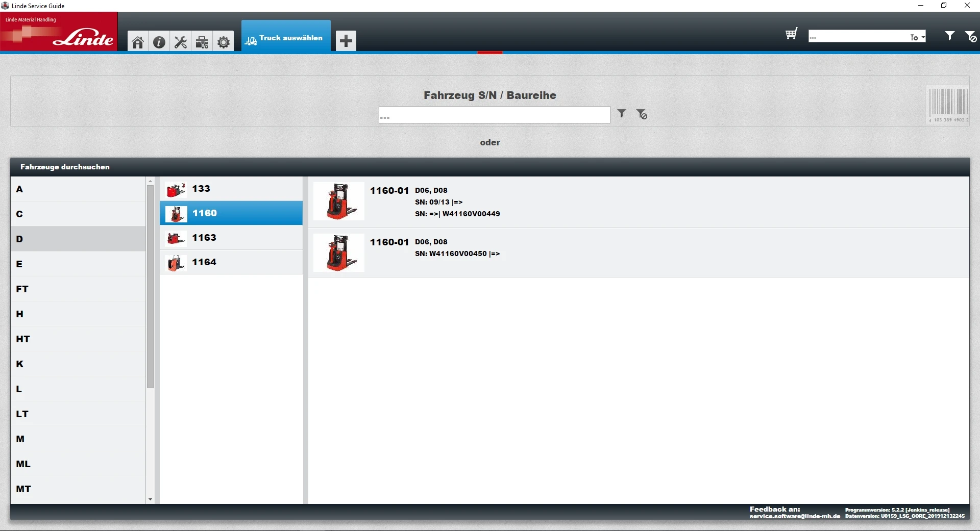The image size is (980, 531).
Task: Restore down the Linde Service Guide window
Action: tap(944, 6)
